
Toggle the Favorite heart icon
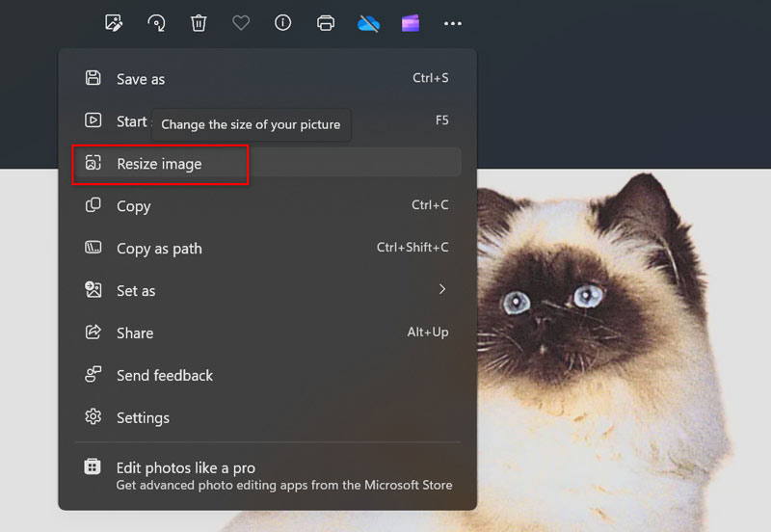point(241,23)
